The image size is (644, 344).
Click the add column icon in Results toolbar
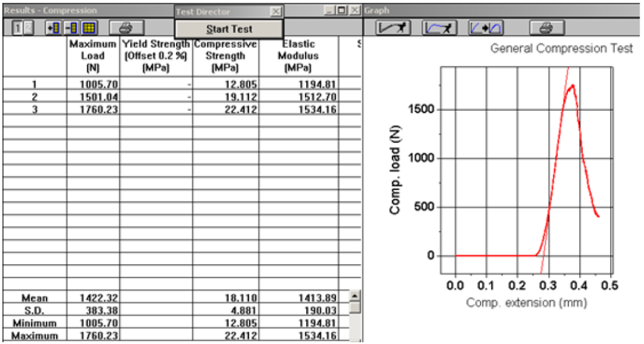[53, 28]
